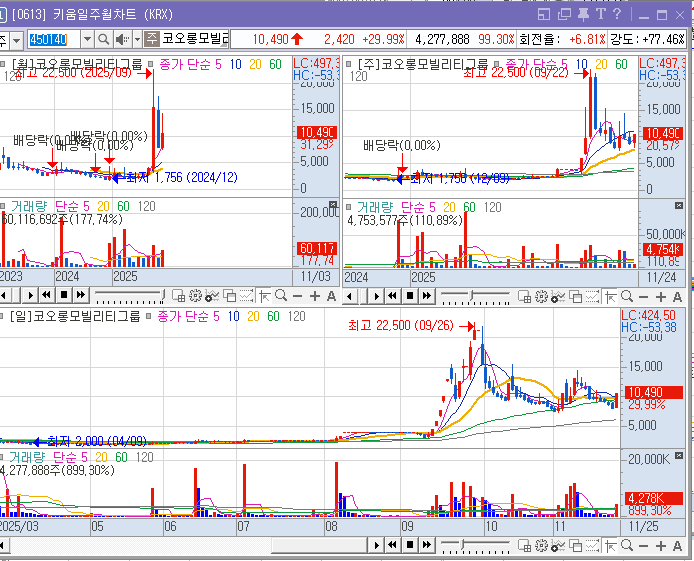This screenshot has width=694, height=561.
Task: Click the speaker sound alert icon
Action: [121, 39]
